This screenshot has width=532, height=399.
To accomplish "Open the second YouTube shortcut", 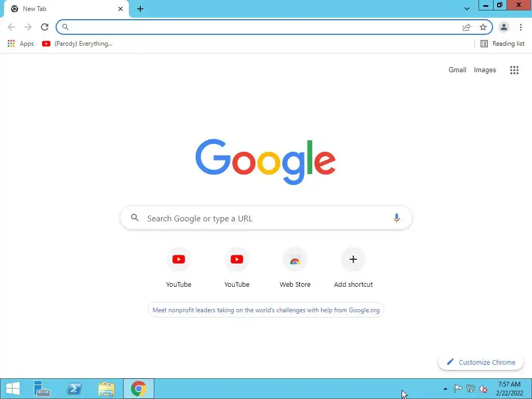I will 237,268.
